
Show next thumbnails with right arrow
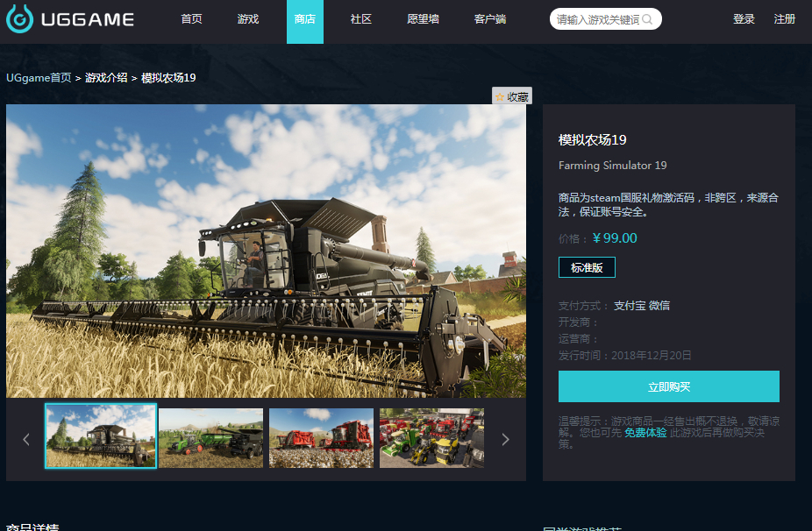pyautogui.click(x=505, y=439)
